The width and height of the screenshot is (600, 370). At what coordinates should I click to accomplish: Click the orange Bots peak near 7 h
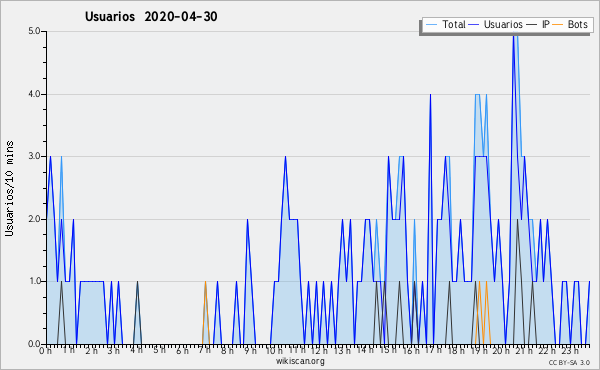205,282
